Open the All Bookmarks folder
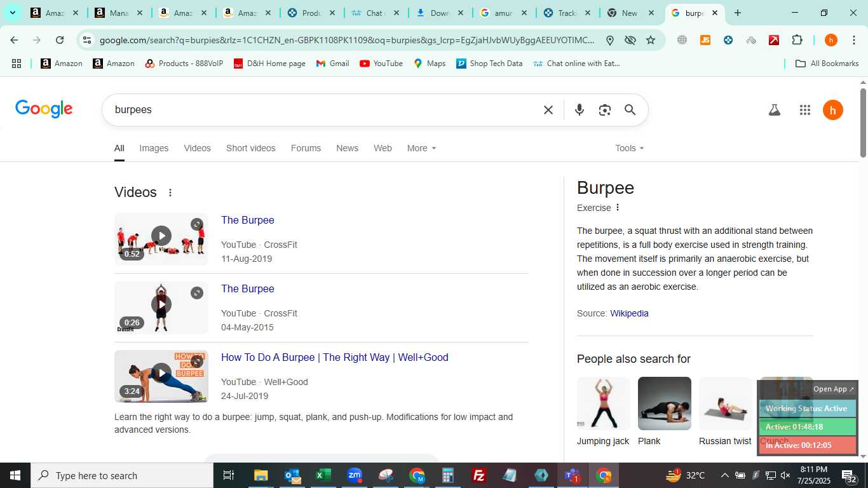Image resolution: width=868 pixels, height=488 pixels. coord(827,64)
